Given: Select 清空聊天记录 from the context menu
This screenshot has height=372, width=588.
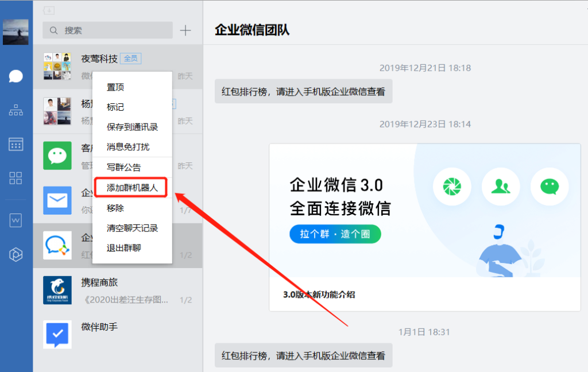Looking at the screenshot, I should pyautogui.click(x=132, y=228).
